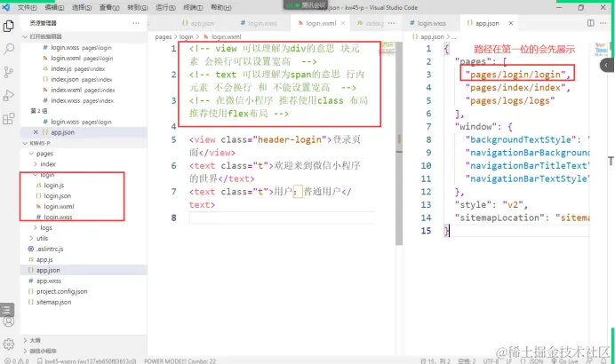Open the 文件(F) menu
The height and width of the screenshot is (364, 615).
tap(27, 7)
